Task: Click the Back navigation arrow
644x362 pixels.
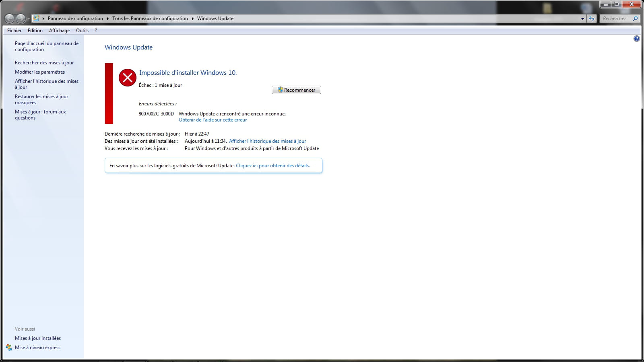Action: point(9,19)
